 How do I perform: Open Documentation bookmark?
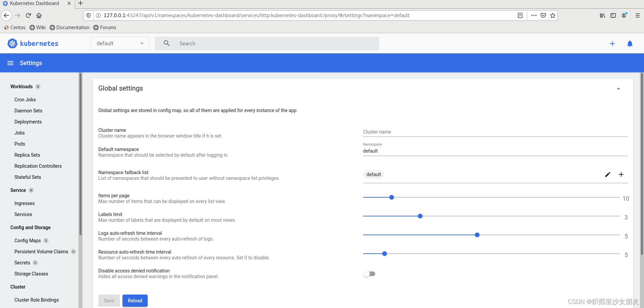[x=69, y=28]
